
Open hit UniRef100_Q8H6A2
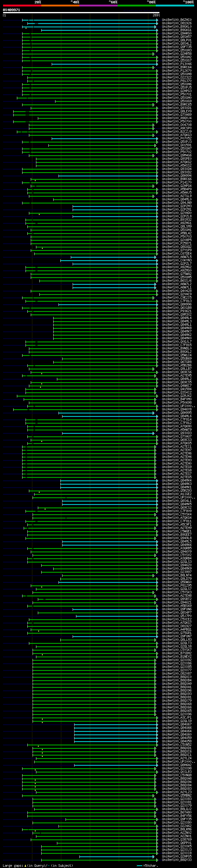[177, 765]
